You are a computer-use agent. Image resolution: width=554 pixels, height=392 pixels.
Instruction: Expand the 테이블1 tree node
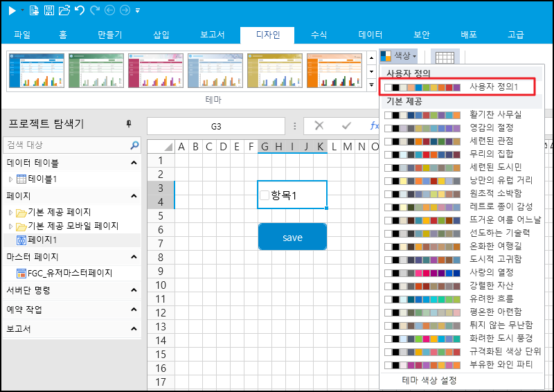(x=10, y=179)
